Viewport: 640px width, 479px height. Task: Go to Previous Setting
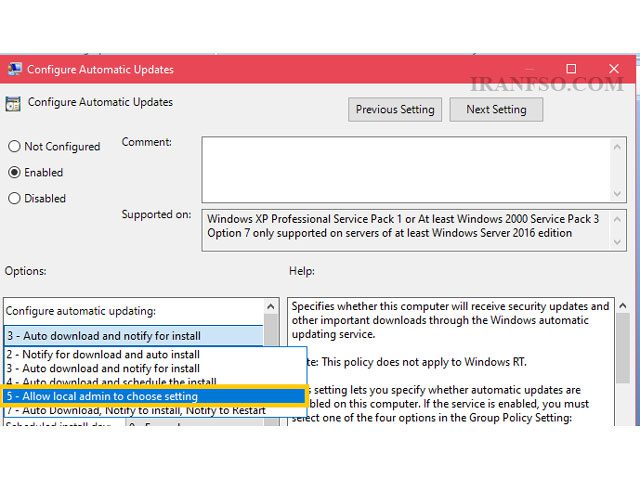click(x=395, y=109)
